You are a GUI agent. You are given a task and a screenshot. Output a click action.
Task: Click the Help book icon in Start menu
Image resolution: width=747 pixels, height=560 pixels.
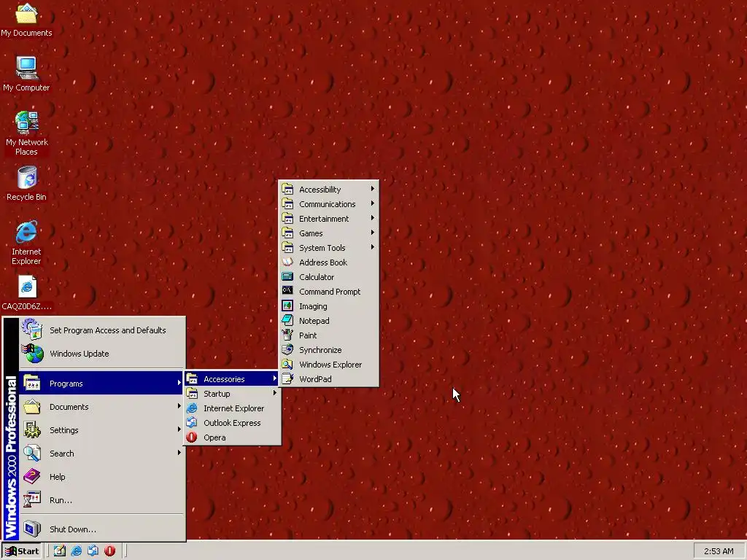[x=32, y=476]
